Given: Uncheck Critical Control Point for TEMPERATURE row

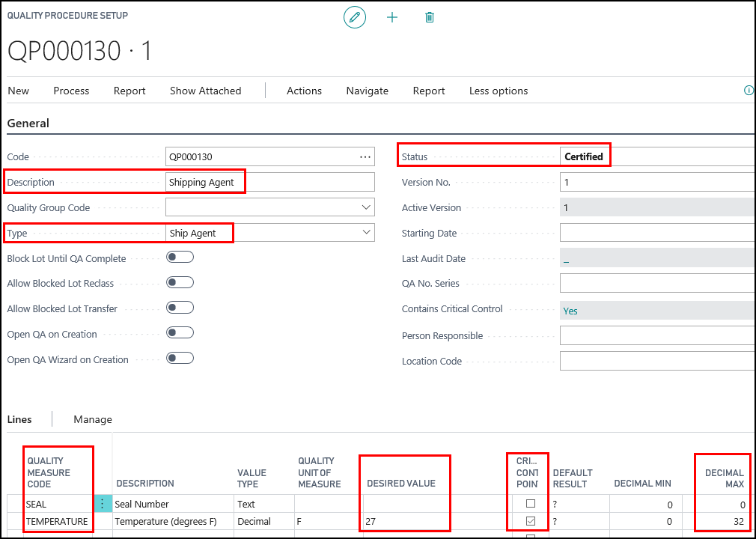Looking at the screenshot, I should [x=530, y=521].
